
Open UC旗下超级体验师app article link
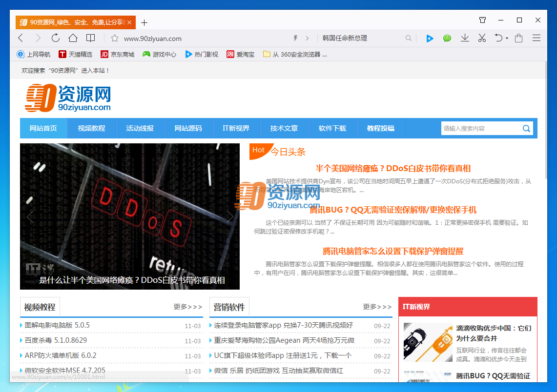283,355
